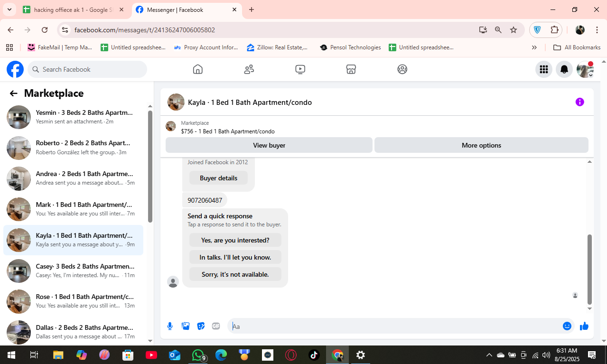Send a thumbs-up like
Image resolution: width=607 pixels, height=364 pixels.
pyautogui.click(x=584, y=326)
